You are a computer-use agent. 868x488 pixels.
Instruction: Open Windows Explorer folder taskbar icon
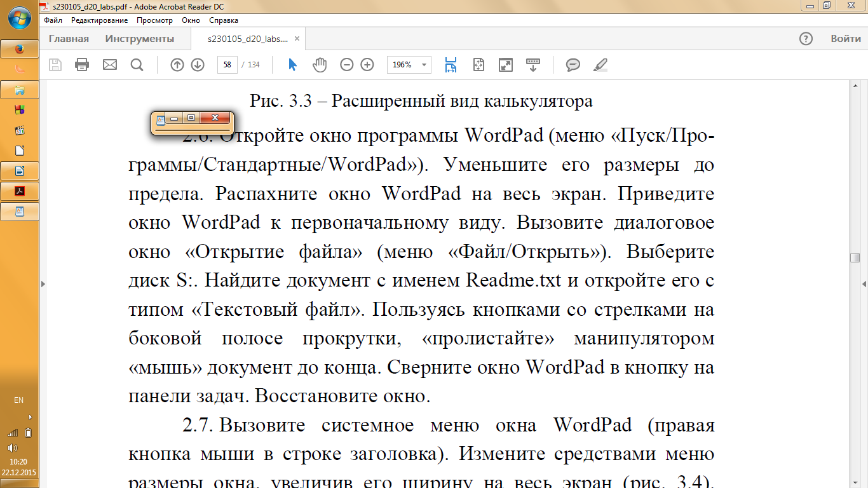[20, 90]
